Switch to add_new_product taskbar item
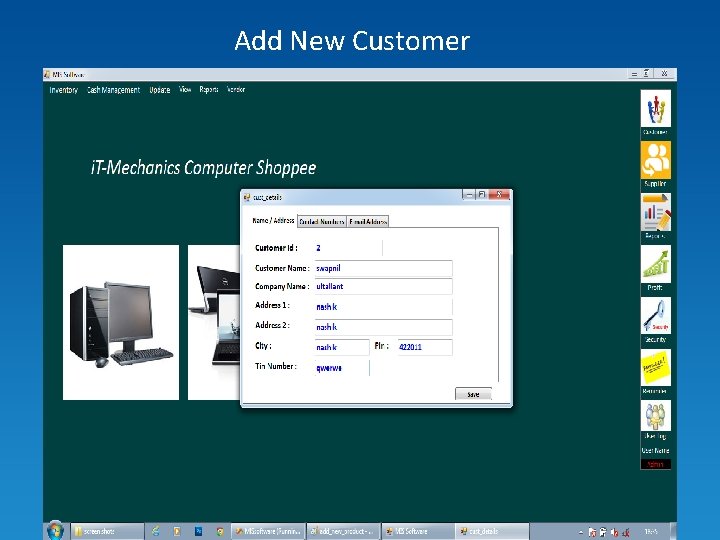 [x=343, y=531]
